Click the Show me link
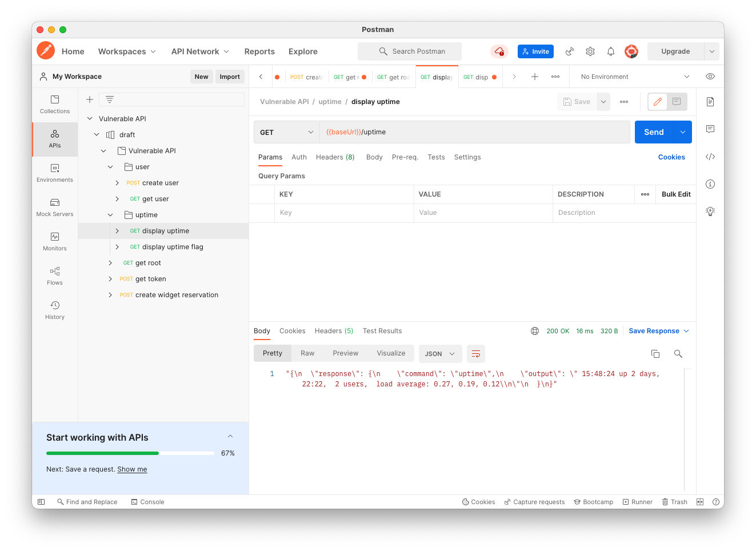This screenshot has height=551, width=756. tap(132, 469)
